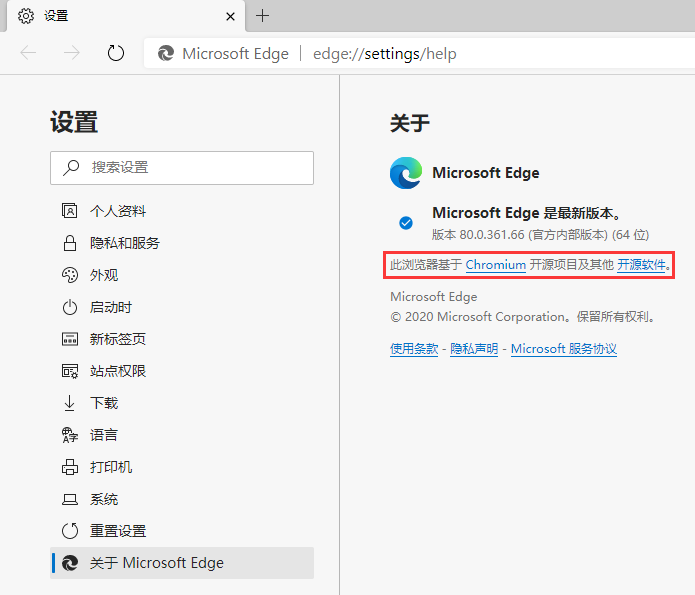
Task: Open the 开源软件 link
Action: pos(641,265)
